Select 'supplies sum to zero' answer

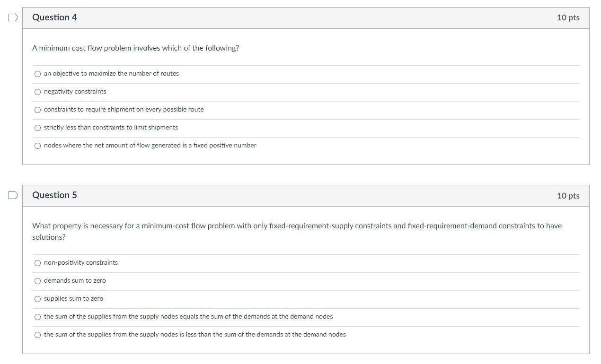click(38, 299)
